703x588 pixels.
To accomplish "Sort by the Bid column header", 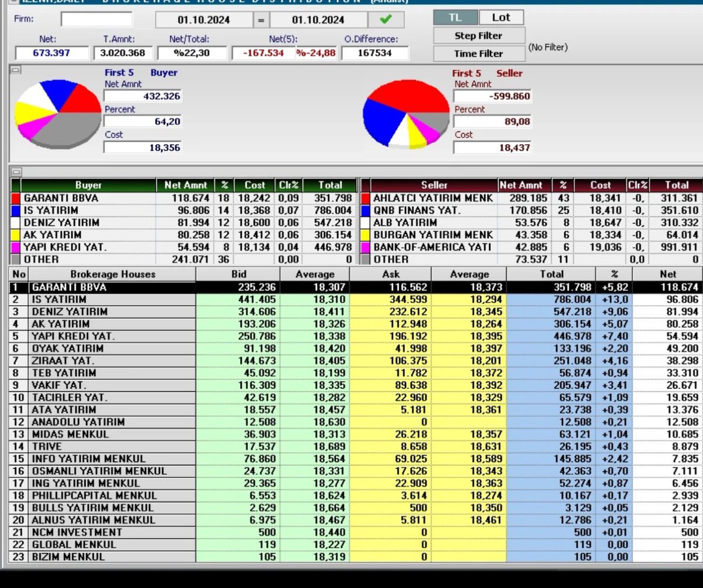I will coord(238,274).
